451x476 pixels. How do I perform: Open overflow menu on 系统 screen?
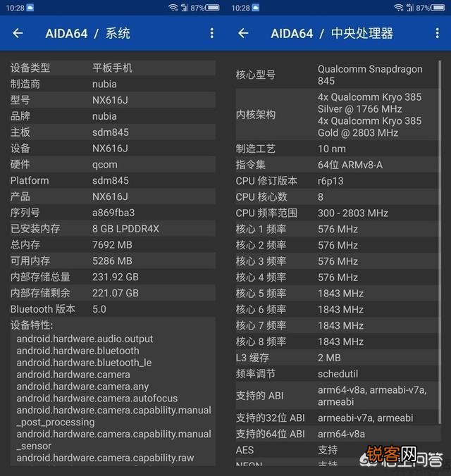click(212, 33)
